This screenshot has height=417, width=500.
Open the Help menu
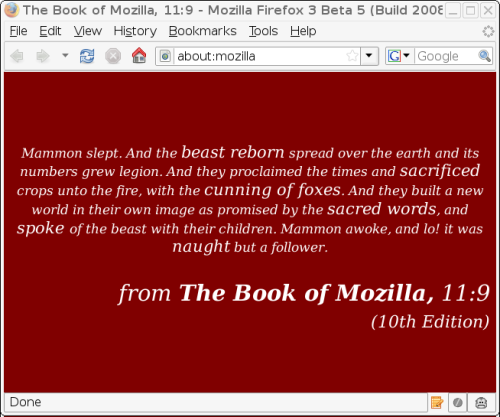[x=303, y=31]
